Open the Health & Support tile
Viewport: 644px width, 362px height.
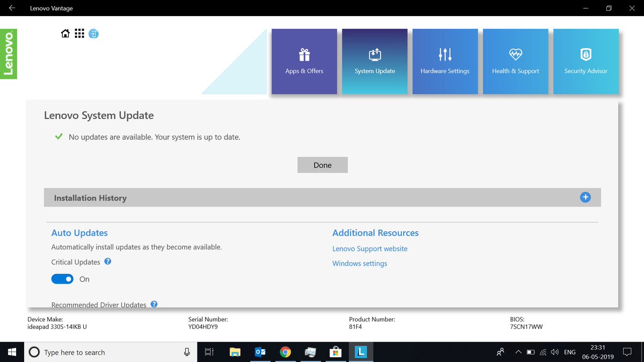click(x=516, y=62)
